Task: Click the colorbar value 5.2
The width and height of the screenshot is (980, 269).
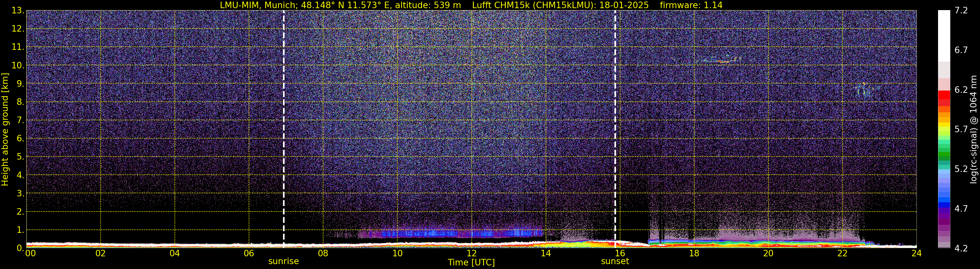Action: click(961, 169)
